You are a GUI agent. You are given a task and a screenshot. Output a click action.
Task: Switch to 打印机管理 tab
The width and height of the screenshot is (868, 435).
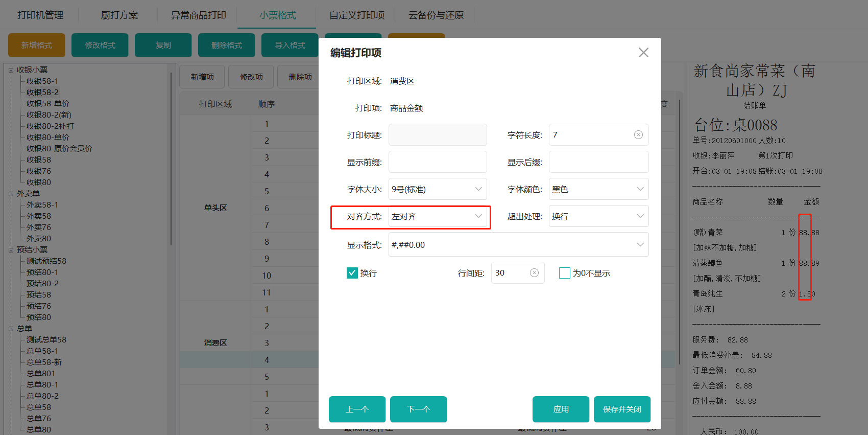pos(40,15)
